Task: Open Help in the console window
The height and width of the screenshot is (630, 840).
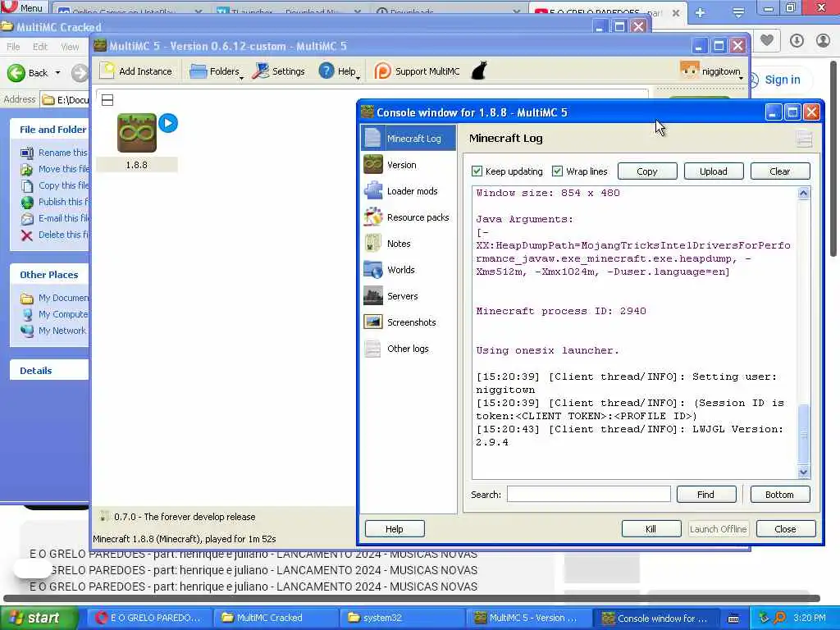Action: click(x=395, y=529)
